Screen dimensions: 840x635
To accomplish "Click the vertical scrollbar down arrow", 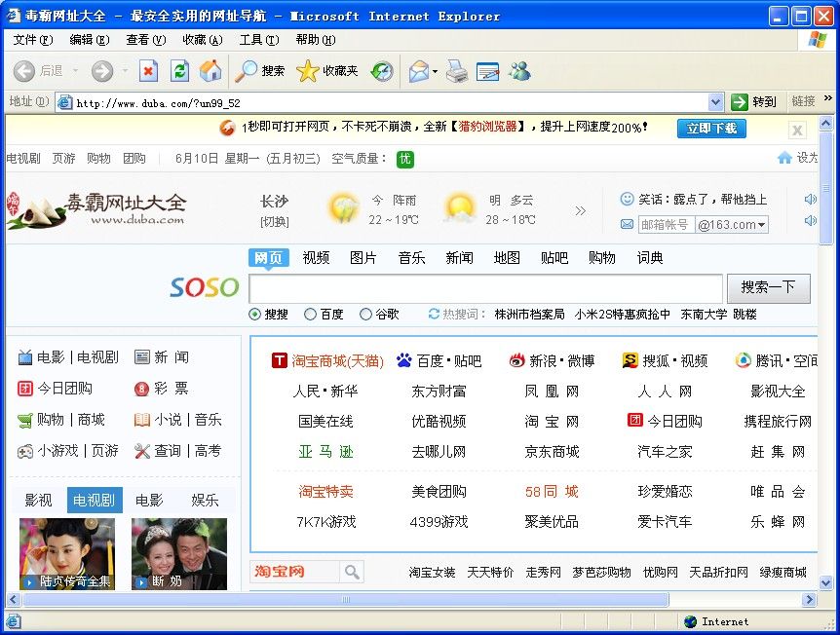I will [x=825, y=582].
